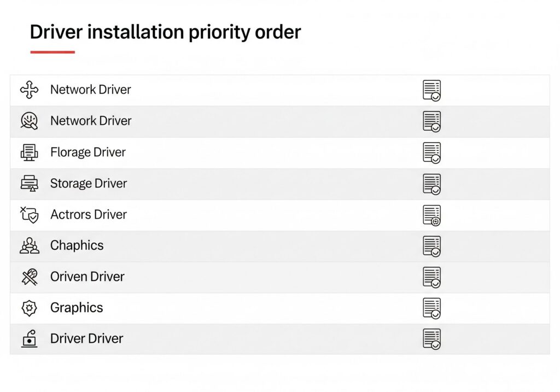Viewport: 560px width, 392px height.
Task: Click the icon left of Storage Driver
Action: click(30, 183)
